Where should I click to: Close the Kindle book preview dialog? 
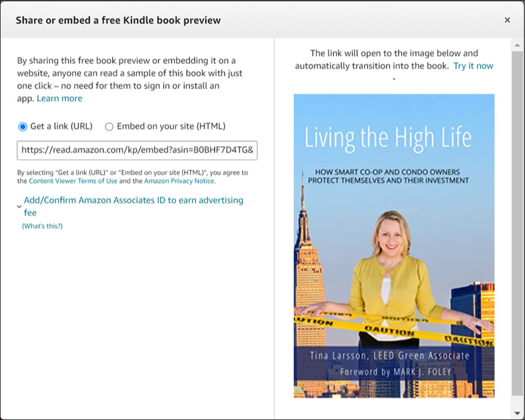point(507,20)
